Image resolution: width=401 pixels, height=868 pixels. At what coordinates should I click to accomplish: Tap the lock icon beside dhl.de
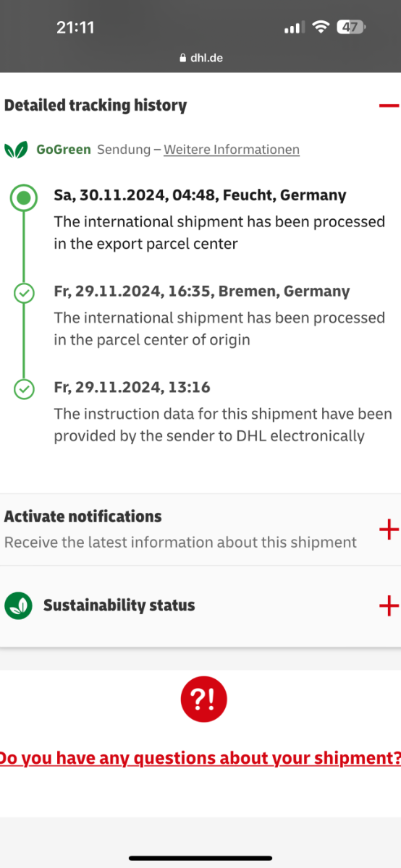pos(183,58)
